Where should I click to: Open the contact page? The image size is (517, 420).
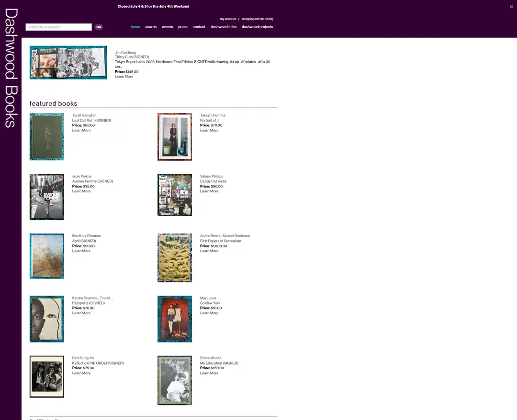point(199,27)
